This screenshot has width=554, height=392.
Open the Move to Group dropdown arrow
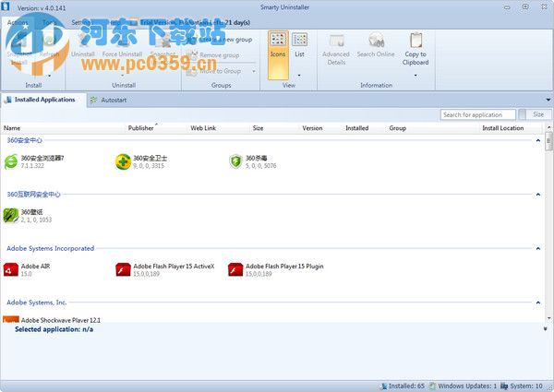coord(254,72)
